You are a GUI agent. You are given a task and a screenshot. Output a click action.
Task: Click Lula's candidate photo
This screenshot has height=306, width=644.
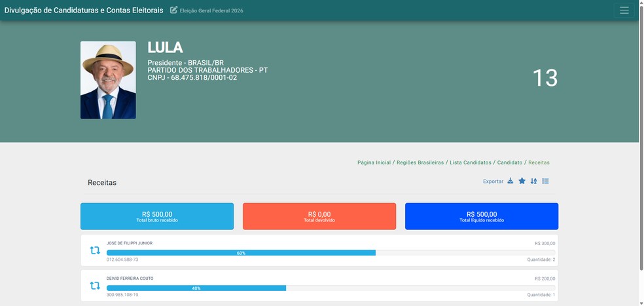(x=108, y=80)
